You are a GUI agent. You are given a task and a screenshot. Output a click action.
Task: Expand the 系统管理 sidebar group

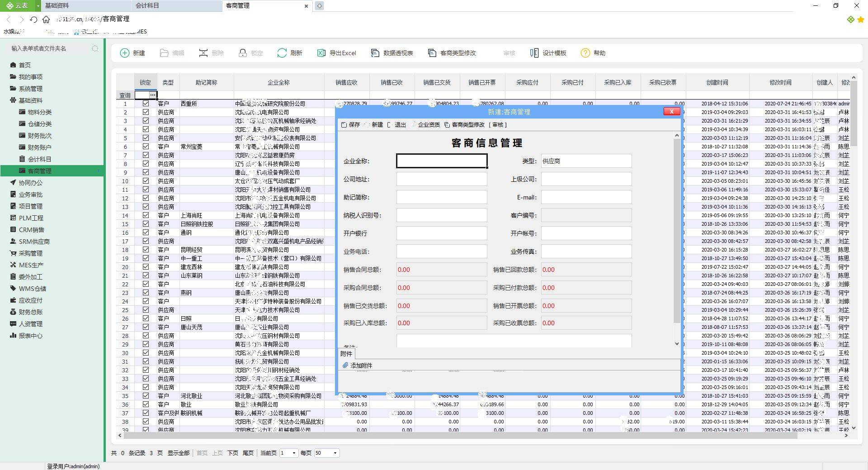30,89
